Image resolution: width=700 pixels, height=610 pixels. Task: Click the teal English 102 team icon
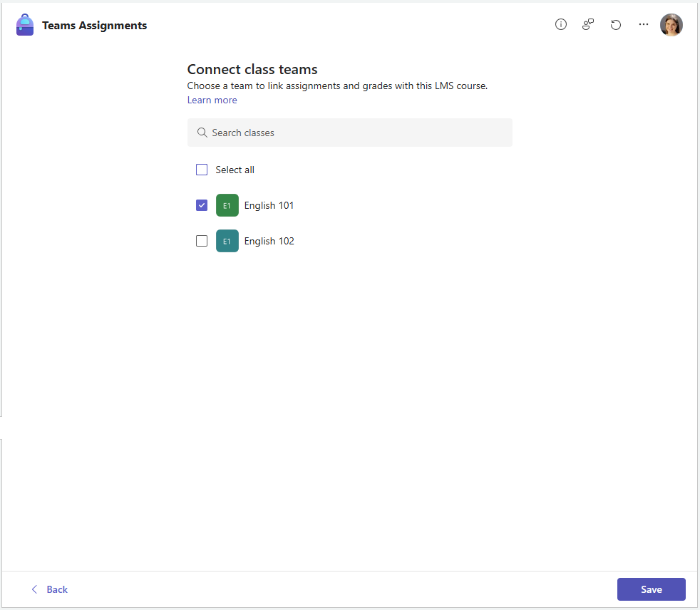coord(227,241)
